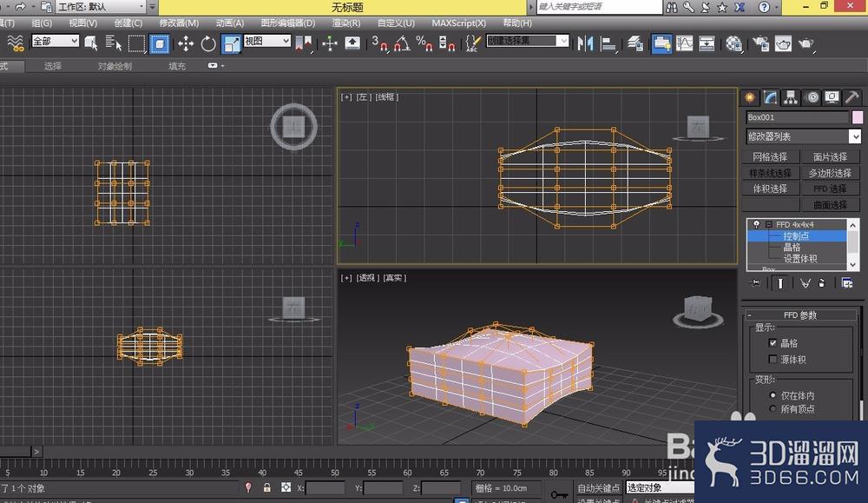Open 全部 selection filter dropdown
868x503 pixels.
tap(55, 41)
